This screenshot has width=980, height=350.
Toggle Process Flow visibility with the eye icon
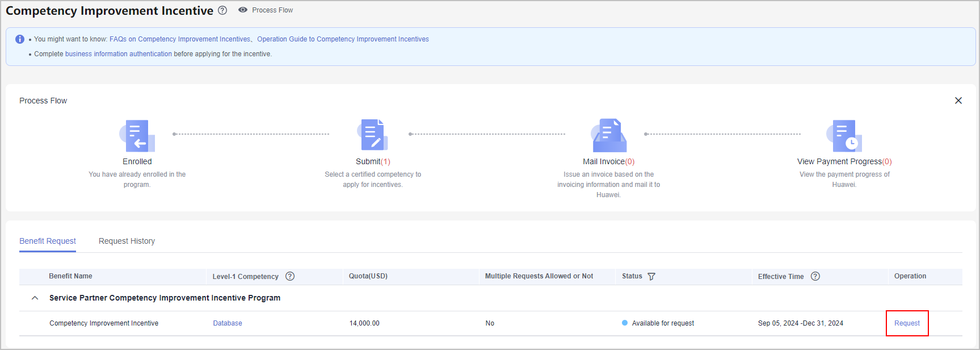pos(243,10)
